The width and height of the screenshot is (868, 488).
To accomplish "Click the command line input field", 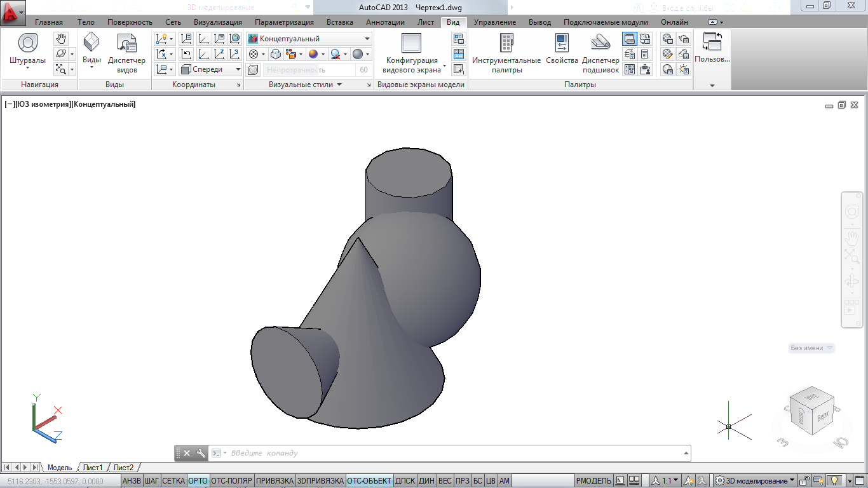I will (x=445, y=453).
